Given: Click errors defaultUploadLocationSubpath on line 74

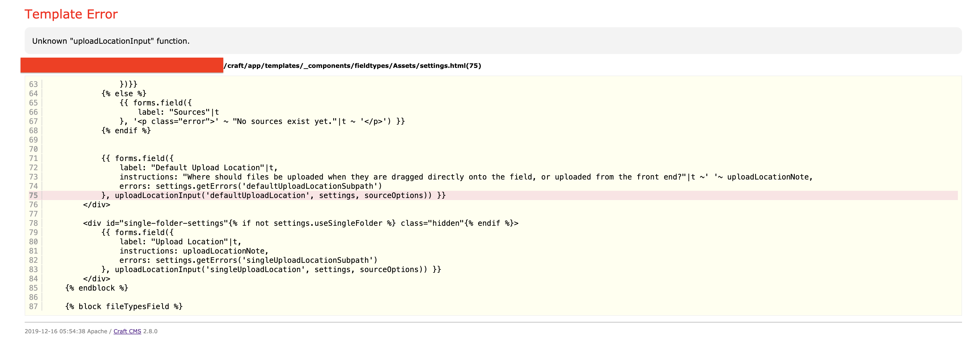Looking at the screenshot, I should 251,186.
